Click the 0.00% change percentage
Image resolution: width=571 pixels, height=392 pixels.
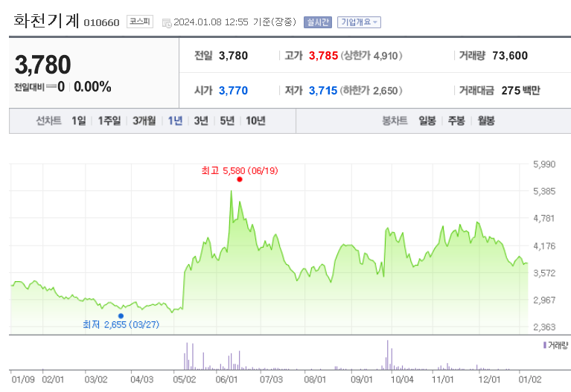click(92, 86)
